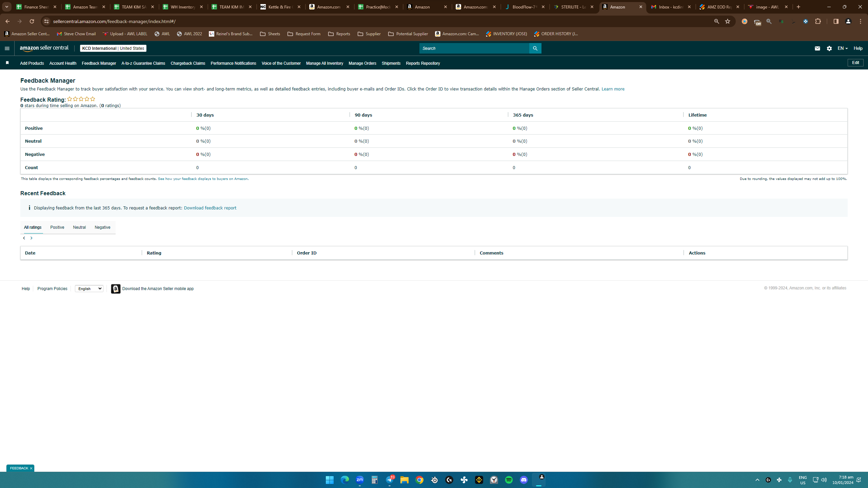Viewport: 868px width, 488px height.
Task: Open the Chrome three-dot menu
Action: pyautogui.click(x=861, y=21)
